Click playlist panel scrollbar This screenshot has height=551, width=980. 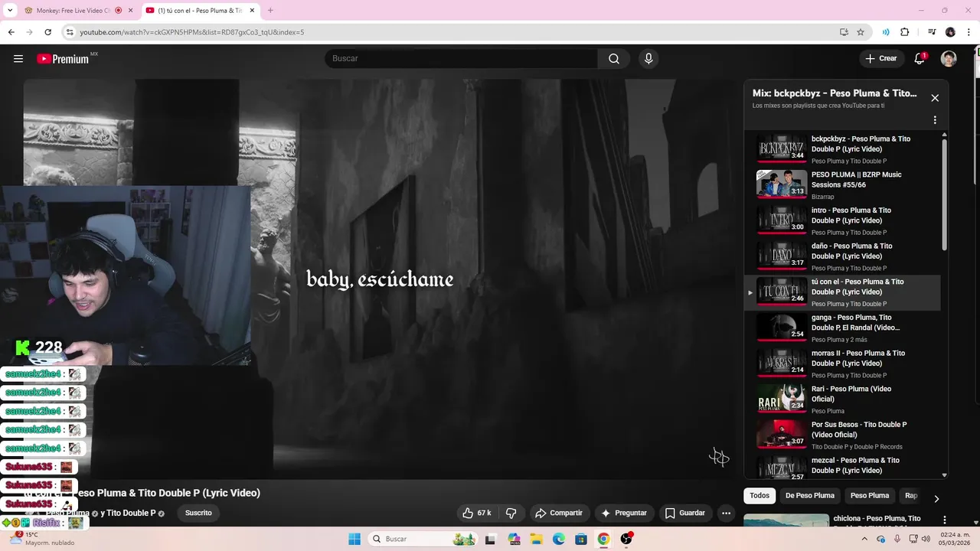point(944,195)
